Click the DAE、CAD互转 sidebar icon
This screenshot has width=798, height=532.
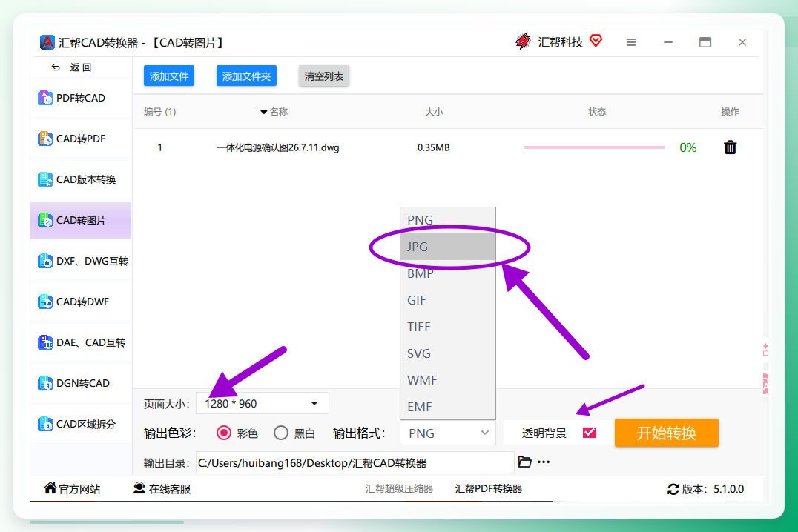click(x=45, y=342)
